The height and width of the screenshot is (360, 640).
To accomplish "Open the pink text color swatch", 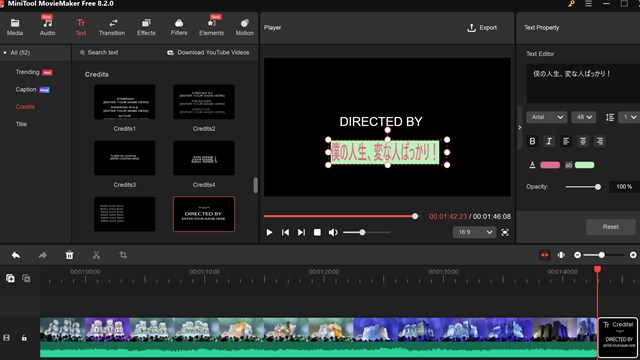I will click(550, 165).
